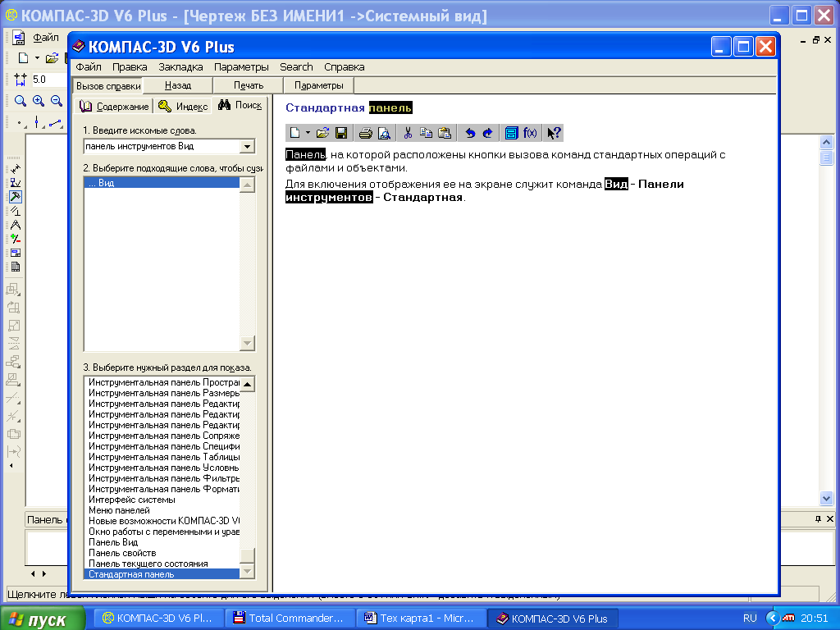Switch to Тех карта1 Word taskbar item
This screenshot has width=840, height=630.
[421, 619]
